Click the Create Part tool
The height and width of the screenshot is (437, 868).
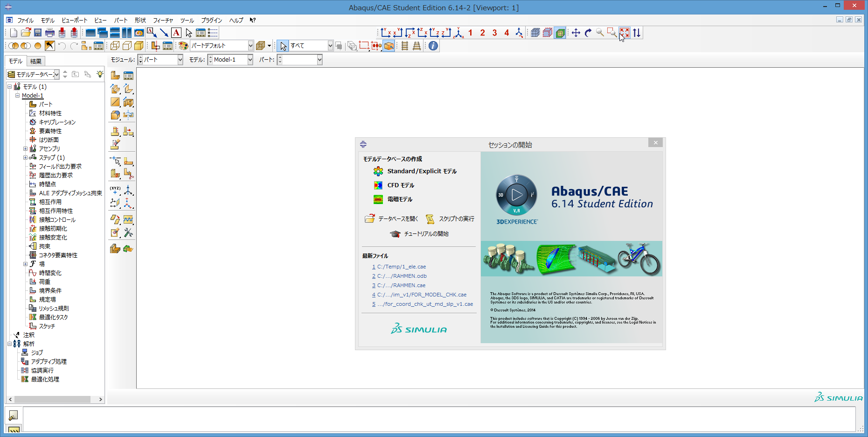pos(115,75)
